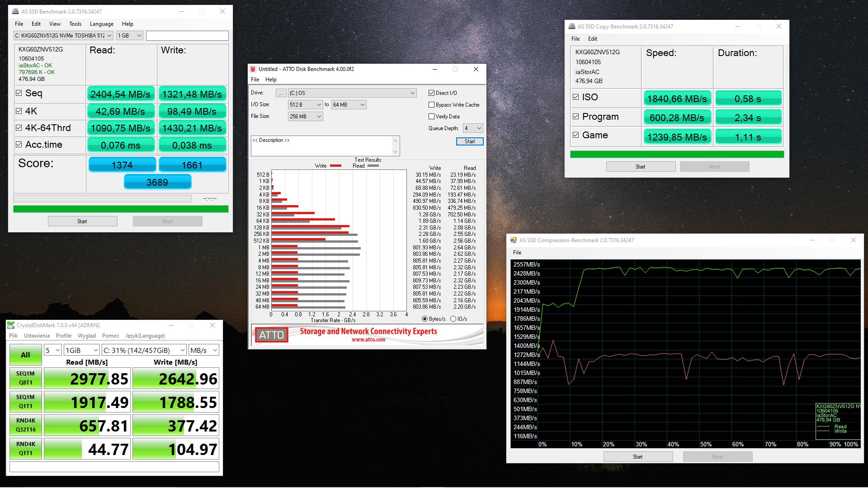This screenshot has width=868, height=488.
Task: Open the Queue Depth dropdown
Action: tap(473, 128)
